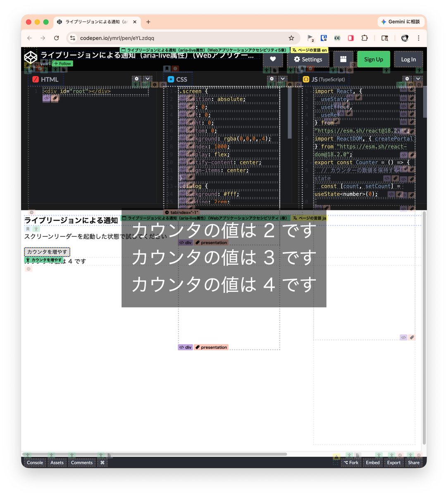Image resolution: width=448 pixels, height=496 pixels.
Task: Click the flag extension with badge 2
Action: [x=310, y=38]
